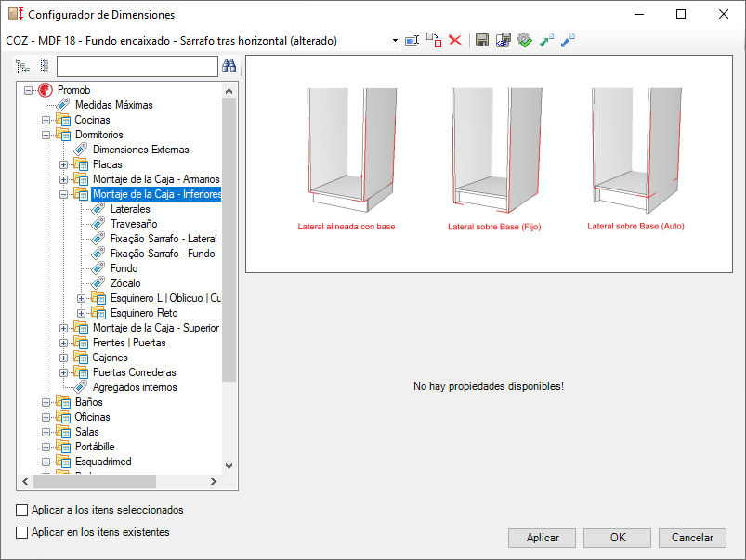Select Agregados internos item
Image resolution: width=746 pixels, height=560 pixels.
135,387
